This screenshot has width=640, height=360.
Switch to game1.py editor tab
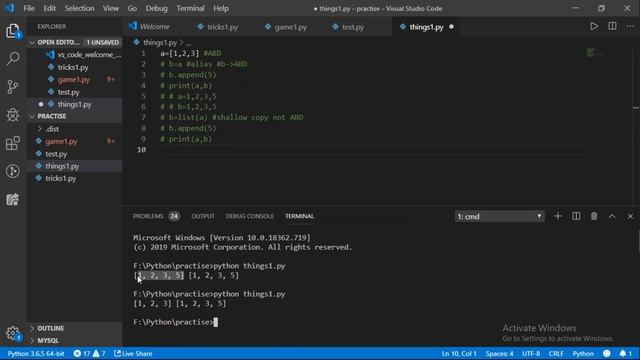click(x=291, y=27)
